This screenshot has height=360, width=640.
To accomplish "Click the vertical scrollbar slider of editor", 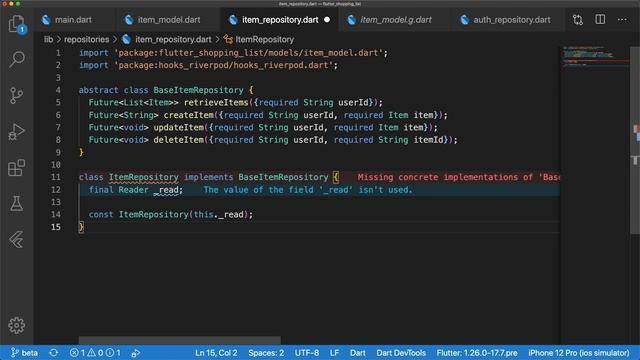I will click(635, 139).
